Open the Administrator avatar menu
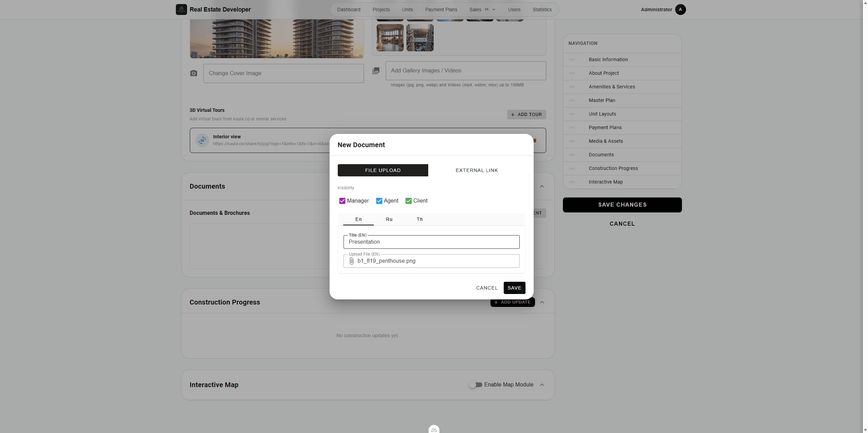This screenshot has height=433, width=868. pos(680,10)
